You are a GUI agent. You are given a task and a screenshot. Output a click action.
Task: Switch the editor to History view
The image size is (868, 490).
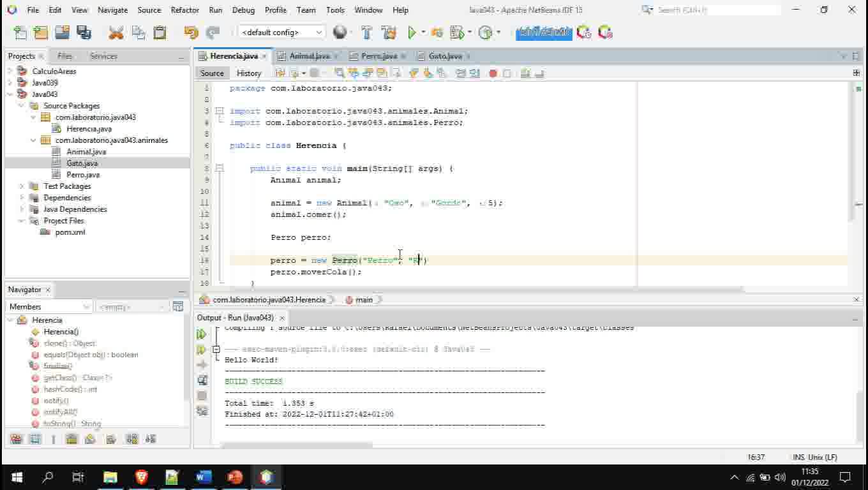coord(249,73)
